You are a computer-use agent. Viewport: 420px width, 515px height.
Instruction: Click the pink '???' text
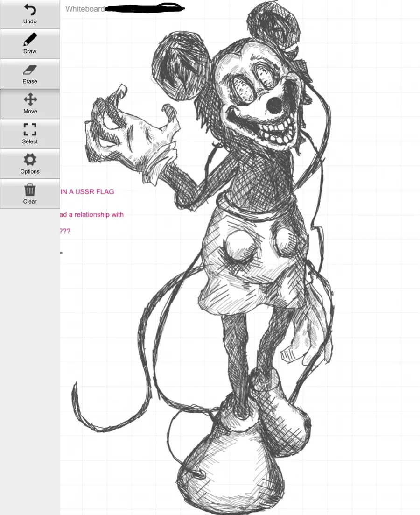click(x=65, y=231)
